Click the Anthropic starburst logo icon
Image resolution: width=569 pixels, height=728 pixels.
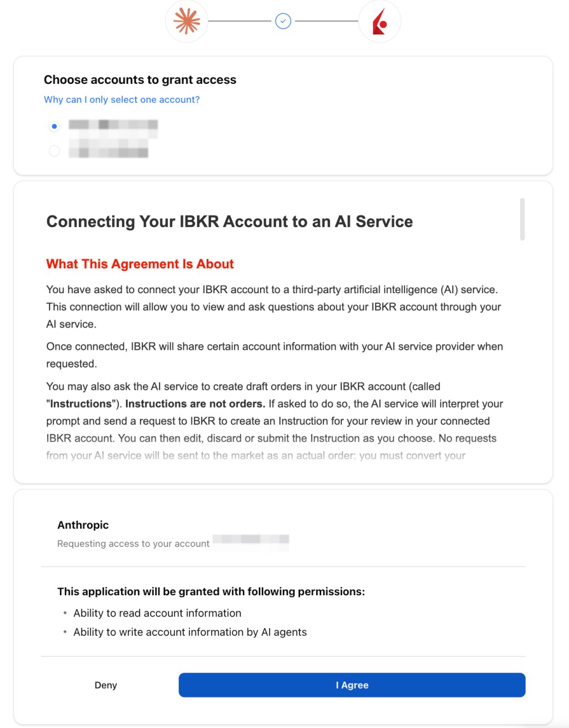pyautogui.click(x=187, y=21)
